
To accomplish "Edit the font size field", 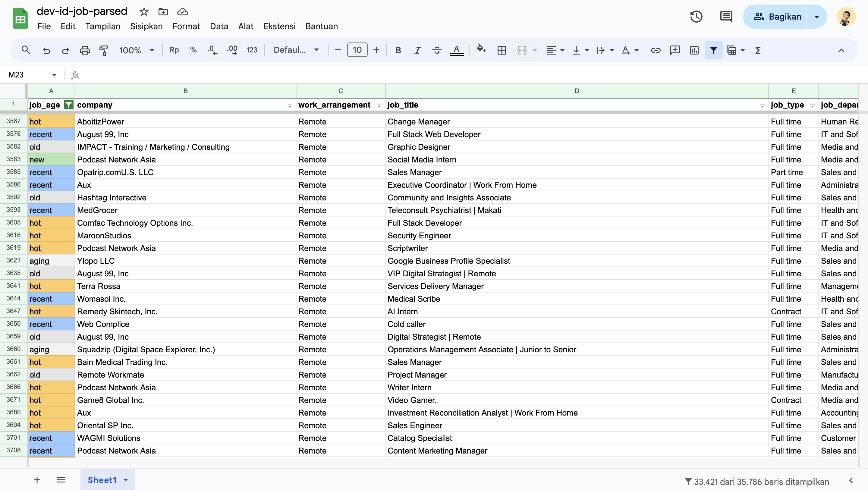I will click(357, 50).
